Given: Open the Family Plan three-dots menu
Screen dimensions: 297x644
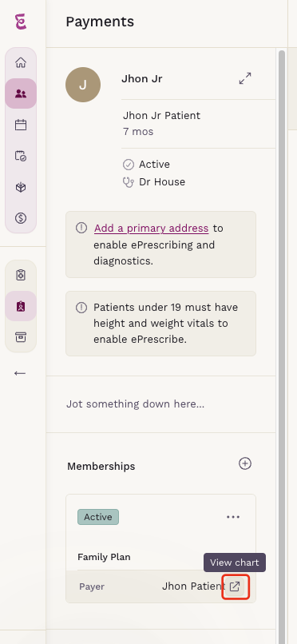Looking at the screenshot, I should point(233,517).
